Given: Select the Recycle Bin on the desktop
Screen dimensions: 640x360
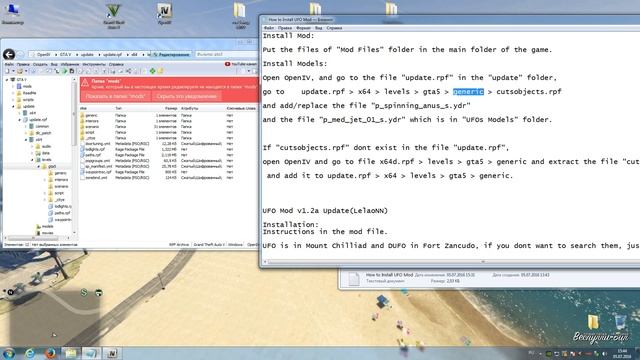Looking at the screenshot, I should pos(620,323).
